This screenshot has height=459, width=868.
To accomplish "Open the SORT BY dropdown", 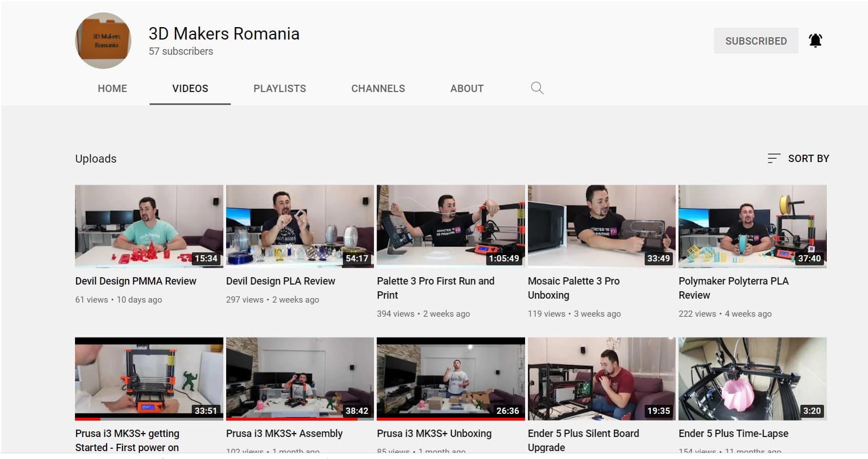I will click(798, 159).
